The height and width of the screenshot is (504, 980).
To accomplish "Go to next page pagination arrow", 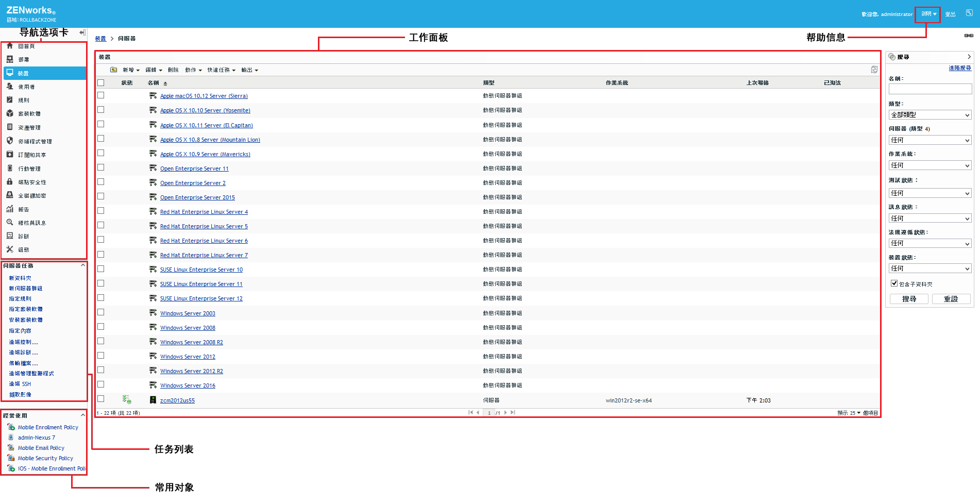I will (505, 412).
